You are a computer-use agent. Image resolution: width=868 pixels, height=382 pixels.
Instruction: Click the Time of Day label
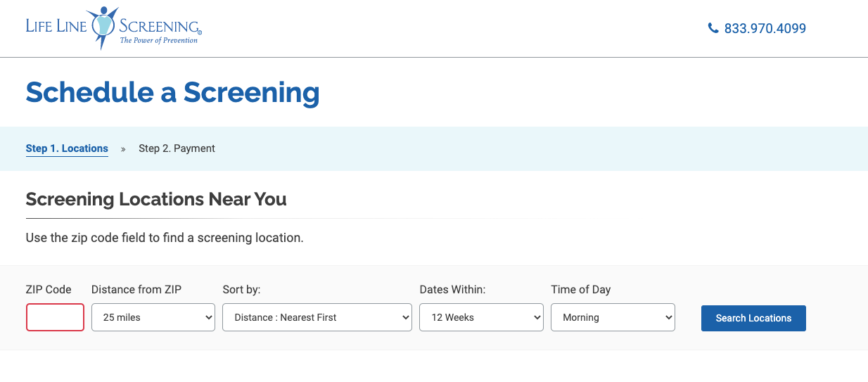[x=580, y=289]
